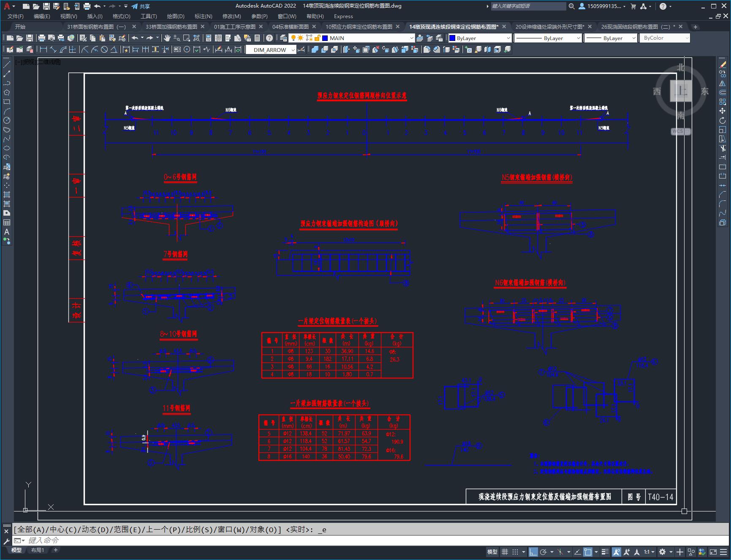731x560 pixels.
Task: Click the Pan hand tool icon
Action: [167, 38]
